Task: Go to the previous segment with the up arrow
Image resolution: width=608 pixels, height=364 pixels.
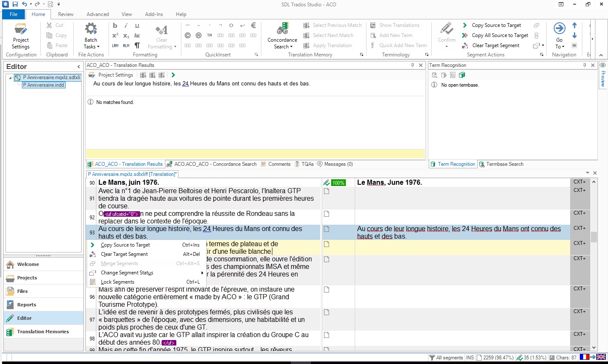Action: tap(575, 25)
